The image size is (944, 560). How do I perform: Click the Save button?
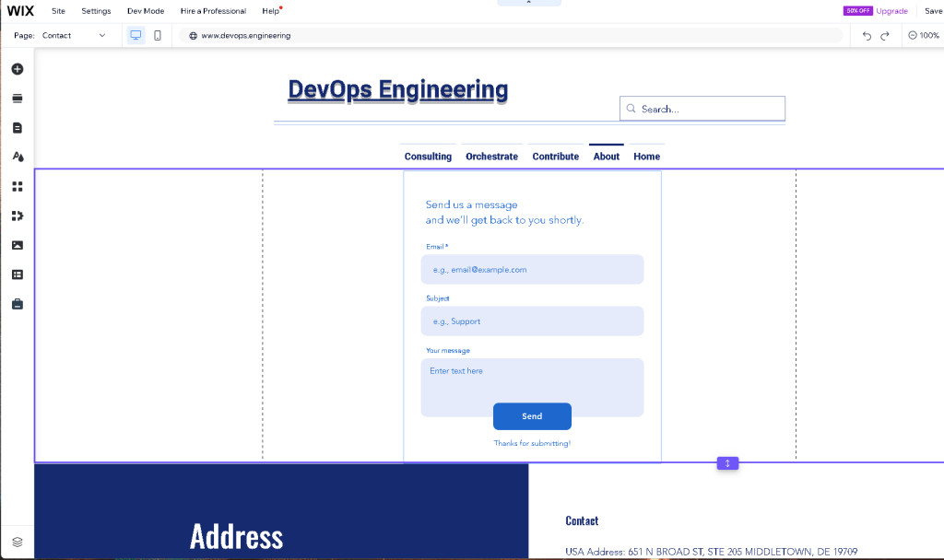click(x=934, y=11)
